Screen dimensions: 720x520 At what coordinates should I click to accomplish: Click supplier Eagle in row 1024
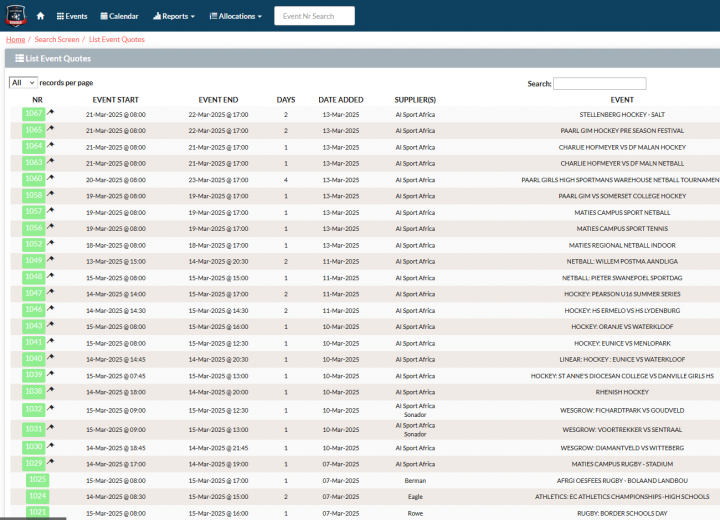pyautogui.click(x=415, y=497)
